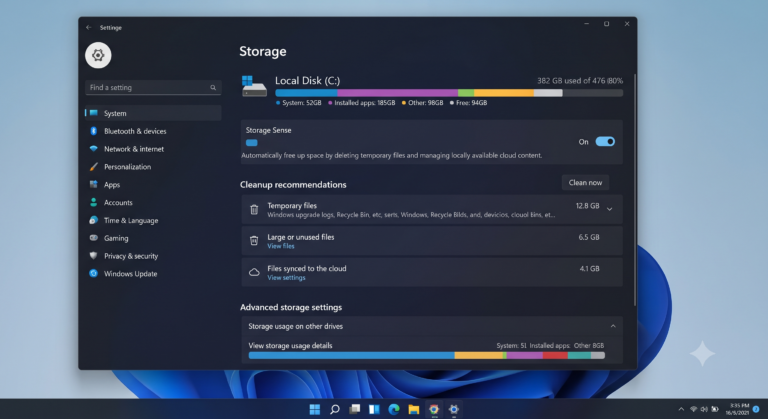
Task: Click the System monitor icon in sidebar
Action: [94, 113]
